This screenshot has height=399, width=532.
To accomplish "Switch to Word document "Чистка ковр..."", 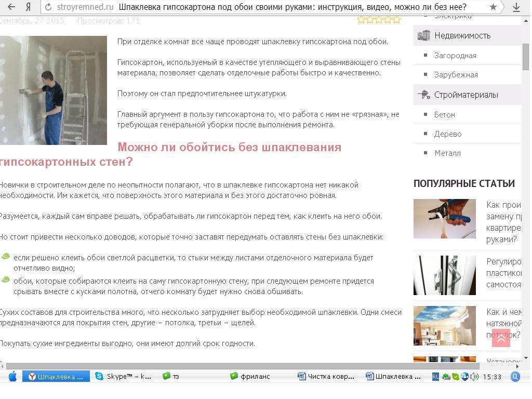I will coord(326,376).
